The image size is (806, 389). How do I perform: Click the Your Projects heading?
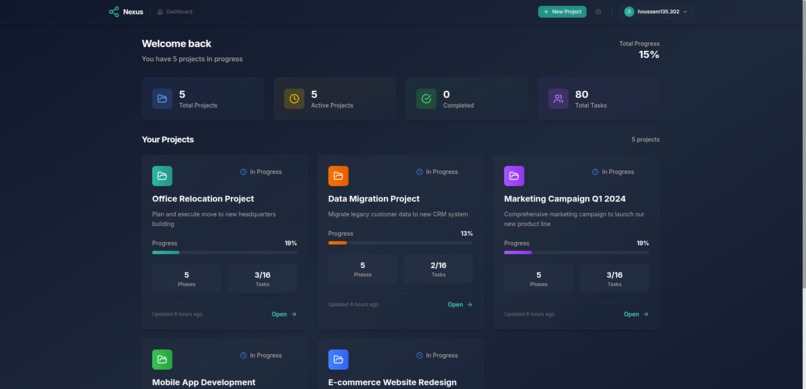coord(168,140)
